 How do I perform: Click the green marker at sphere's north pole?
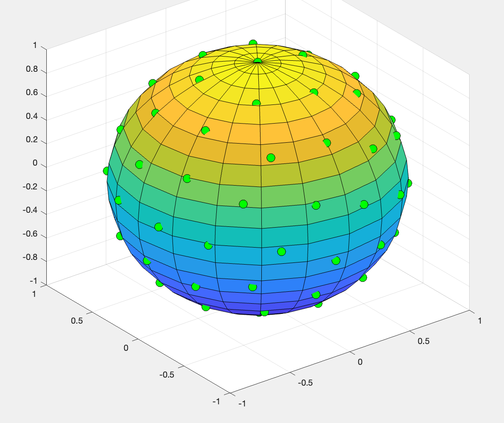pyautogui.click(x=258, y=61)
